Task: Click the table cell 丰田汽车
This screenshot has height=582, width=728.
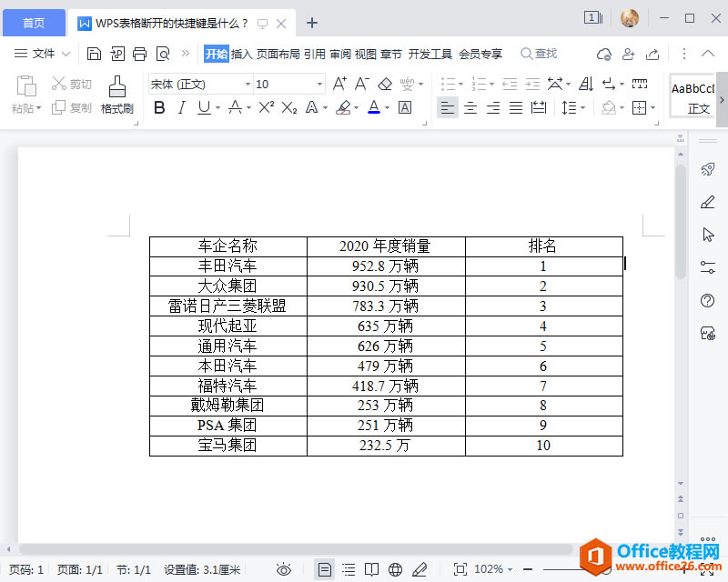Action: [228, 266]
